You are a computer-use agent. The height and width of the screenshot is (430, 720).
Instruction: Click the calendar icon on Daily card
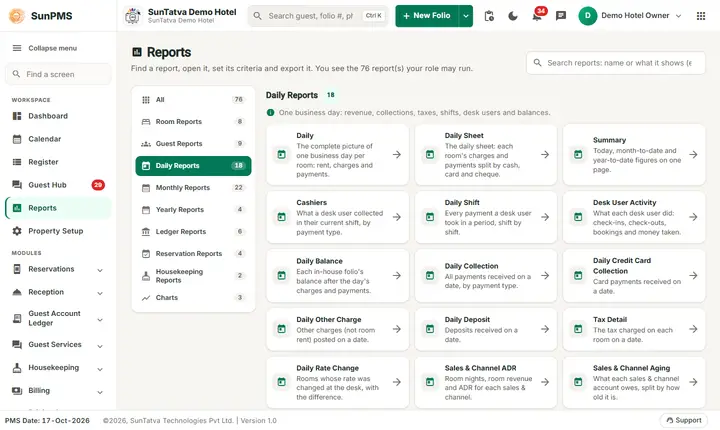coord(281,155)
